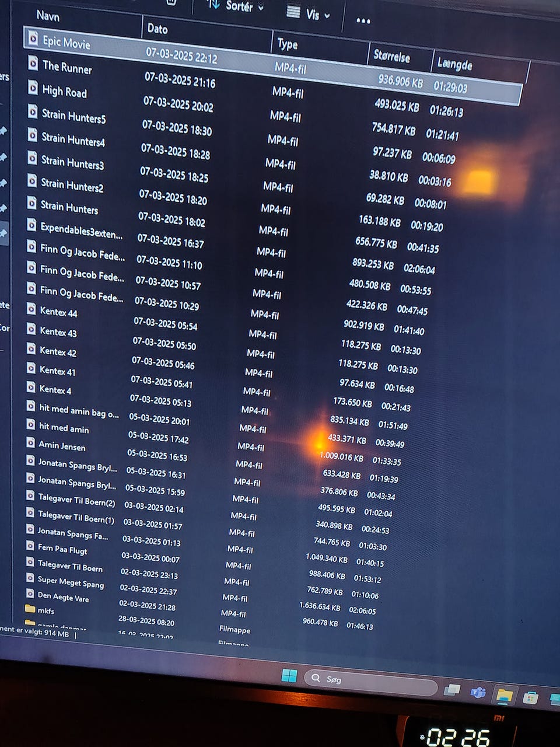Viewport: 560px width, 747px height.
Task: Open the Windows Start button
Action: [289, 676]
